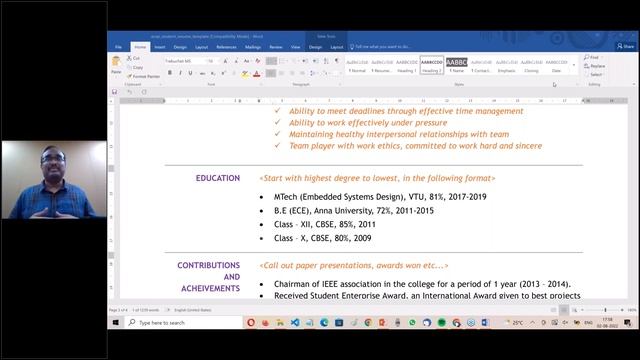The width and height of the screenshot is (640, 360).
Task: Click the Windows taskbar search box
Action: click(x=183, y=322)
